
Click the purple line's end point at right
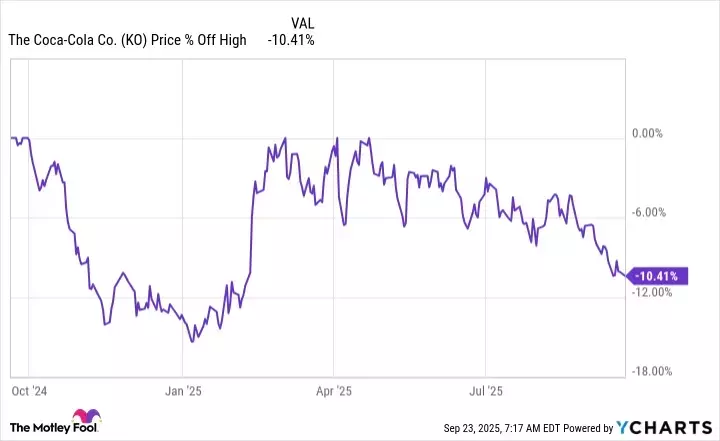pos(627,275)
